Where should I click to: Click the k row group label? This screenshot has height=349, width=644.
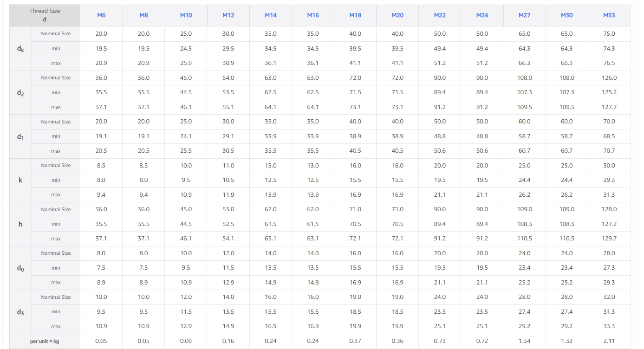(x=20, y=180)
